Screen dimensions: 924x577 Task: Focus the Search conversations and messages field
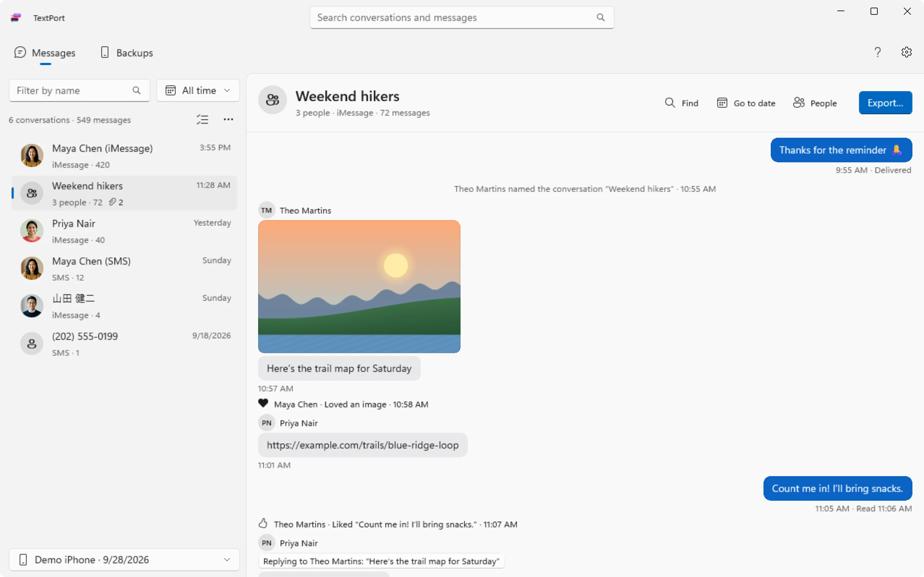point(462,18)
